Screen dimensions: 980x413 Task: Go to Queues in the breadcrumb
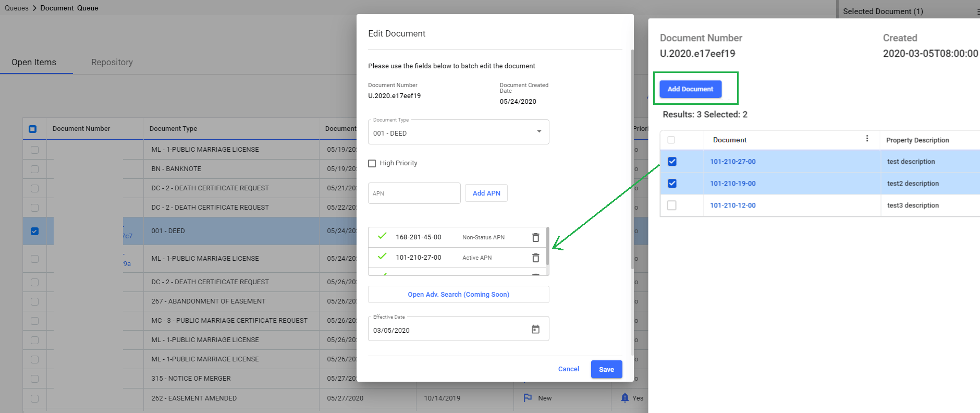[17, 8]
